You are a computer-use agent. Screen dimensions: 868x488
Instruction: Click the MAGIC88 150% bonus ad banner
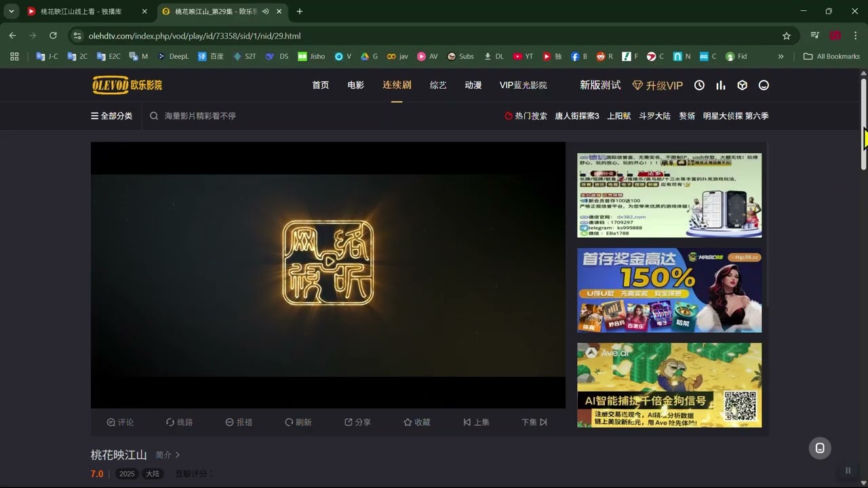pyautogui.click(x=669, y=290)
